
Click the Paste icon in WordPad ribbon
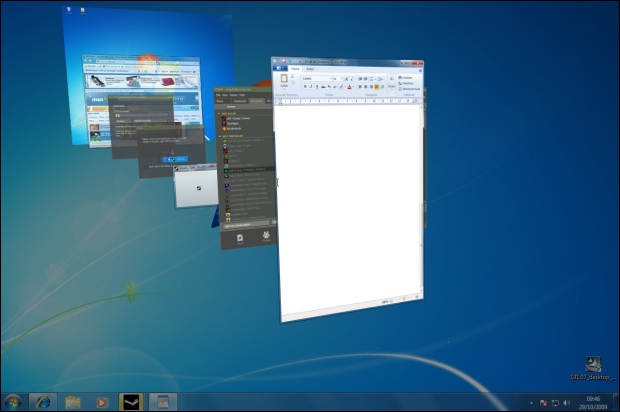tap(284, 80)
